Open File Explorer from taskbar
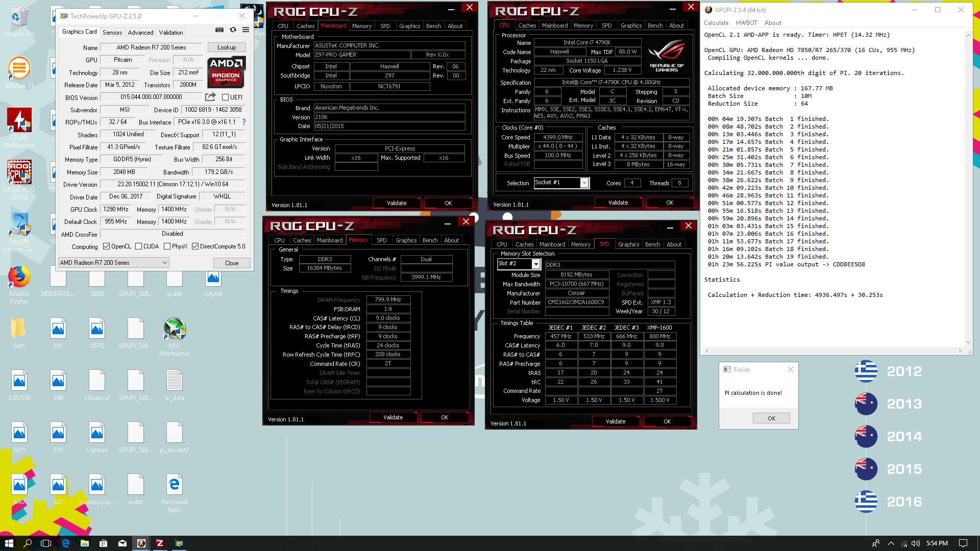This screenshot has width=980, height=551. (84, 543)
